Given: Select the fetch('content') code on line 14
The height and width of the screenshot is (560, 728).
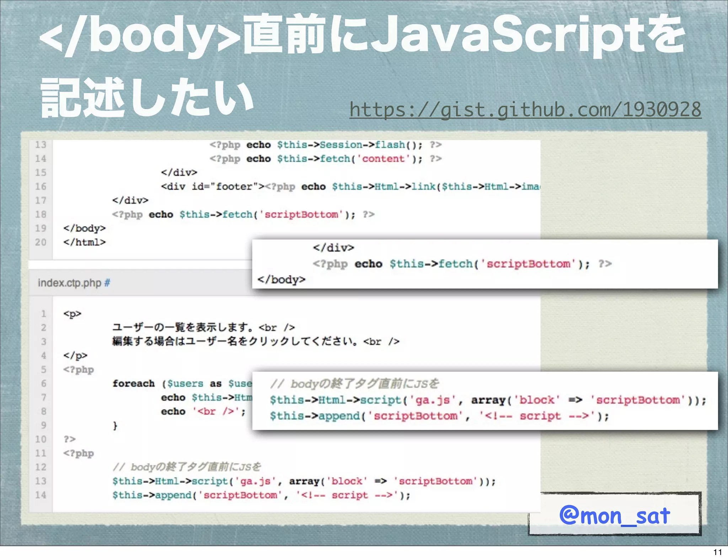Looking at the screenshot, I should pos(325,159).
